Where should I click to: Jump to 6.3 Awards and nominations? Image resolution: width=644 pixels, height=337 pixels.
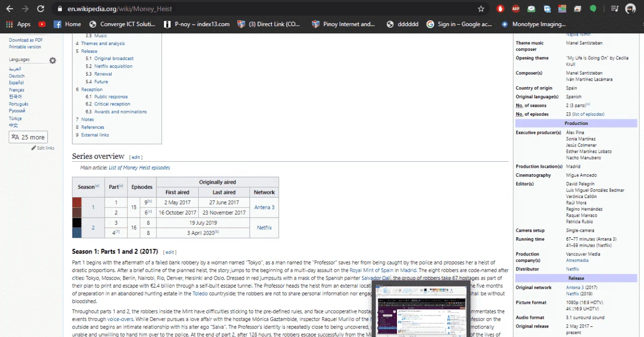(116, 112)
